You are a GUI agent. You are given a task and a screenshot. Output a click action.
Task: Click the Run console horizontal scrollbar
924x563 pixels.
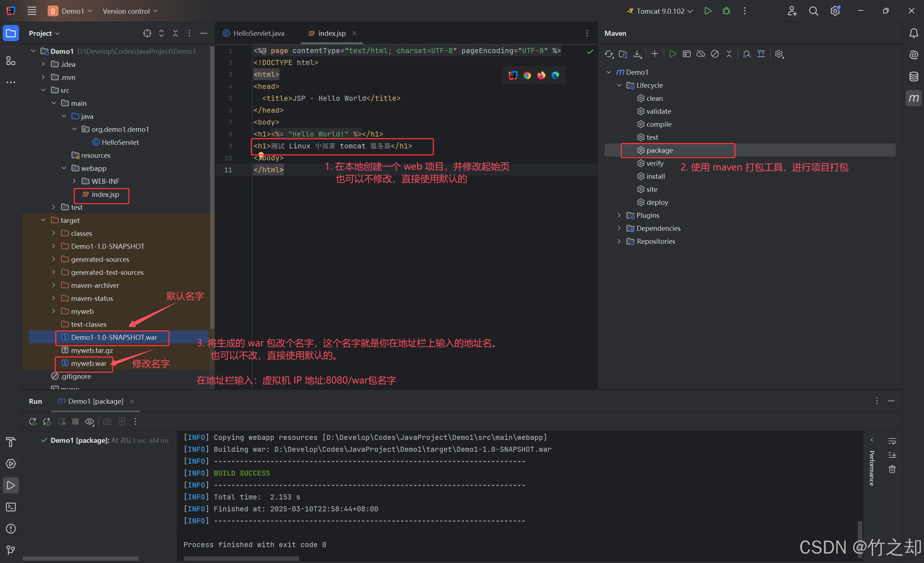point(241,559)
